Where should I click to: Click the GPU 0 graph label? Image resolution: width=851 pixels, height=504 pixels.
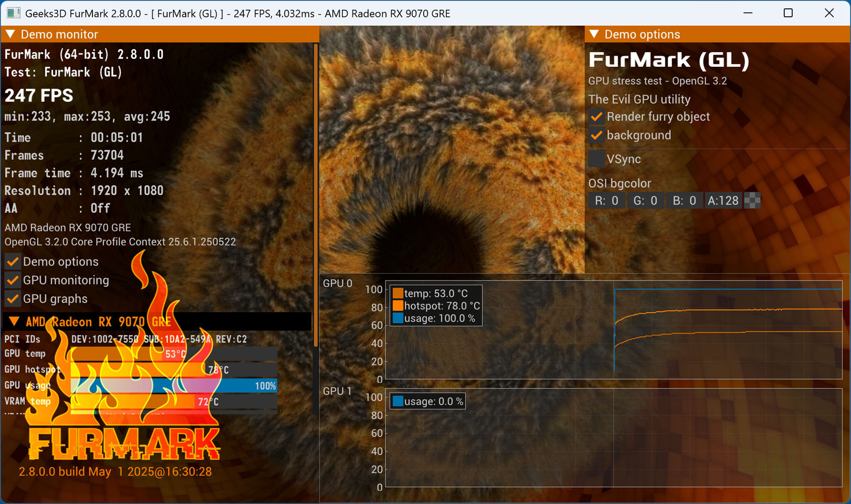click(x=338, y=283)
